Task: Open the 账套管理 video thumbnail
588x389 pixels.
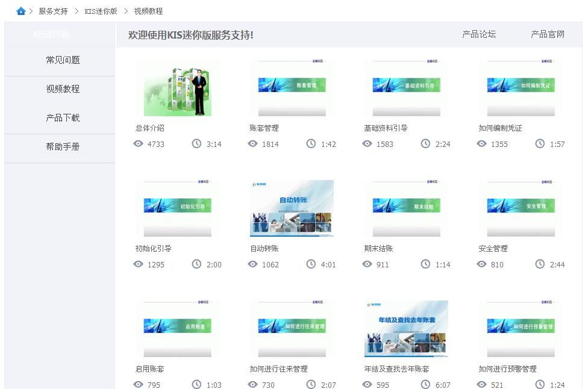Action: [x=292, y=89]
